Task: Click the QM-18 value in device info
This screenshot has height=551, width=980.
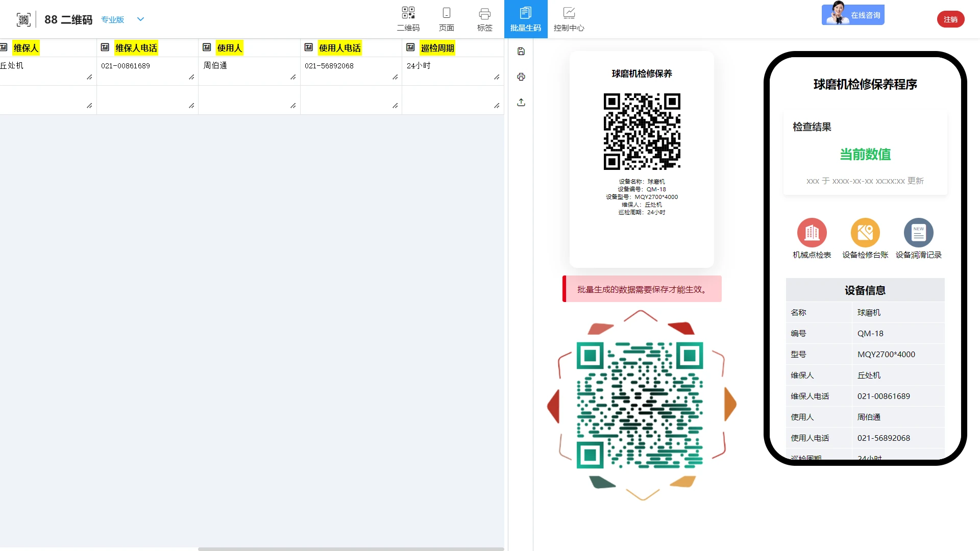Action: [870, 333]
